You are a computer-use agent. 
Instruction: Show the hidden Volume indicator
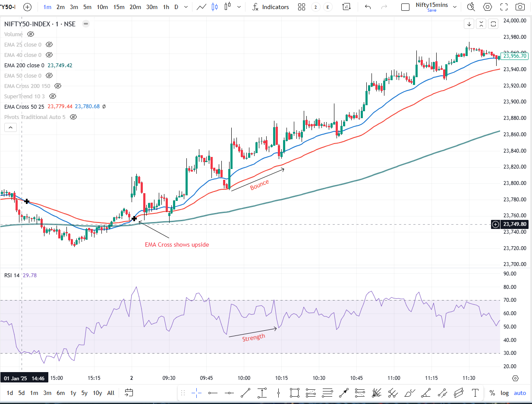coord(31,34)
